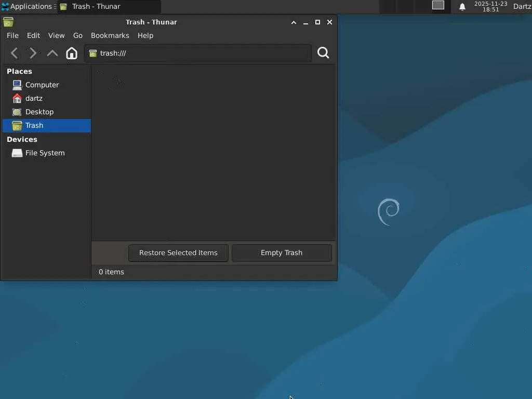Open the Applications menu
This screenshot has height=399, width=532.
(29, 6)
